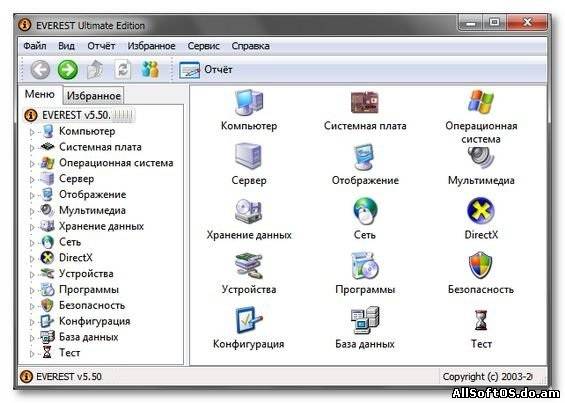
Task: Open the Хранение данных large icon
Action: 249,211
